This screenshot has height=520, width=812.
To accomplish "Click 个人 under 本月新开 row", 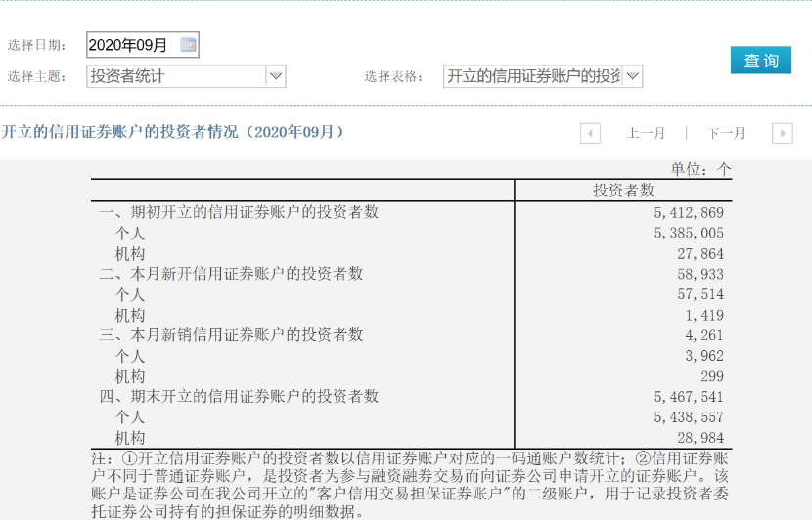I will (x=129, y=294).
